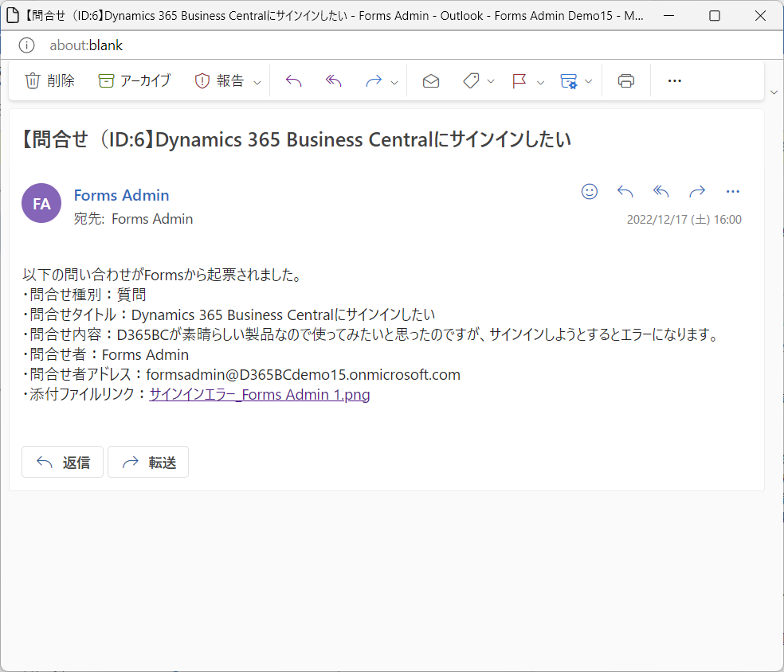Screen dimensions: 784x672
Task: Print the email with the printer icon
Action: click(626, 81)
